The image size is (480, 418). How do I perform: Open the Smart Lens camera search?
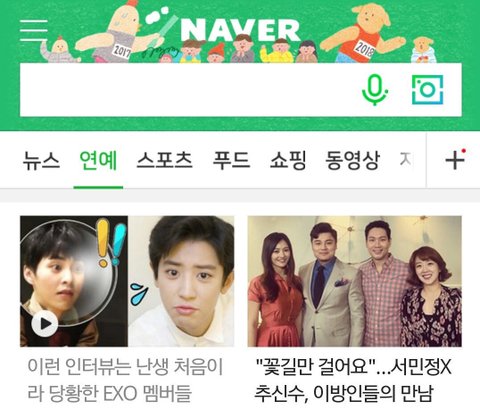click(x=428, y=89)
